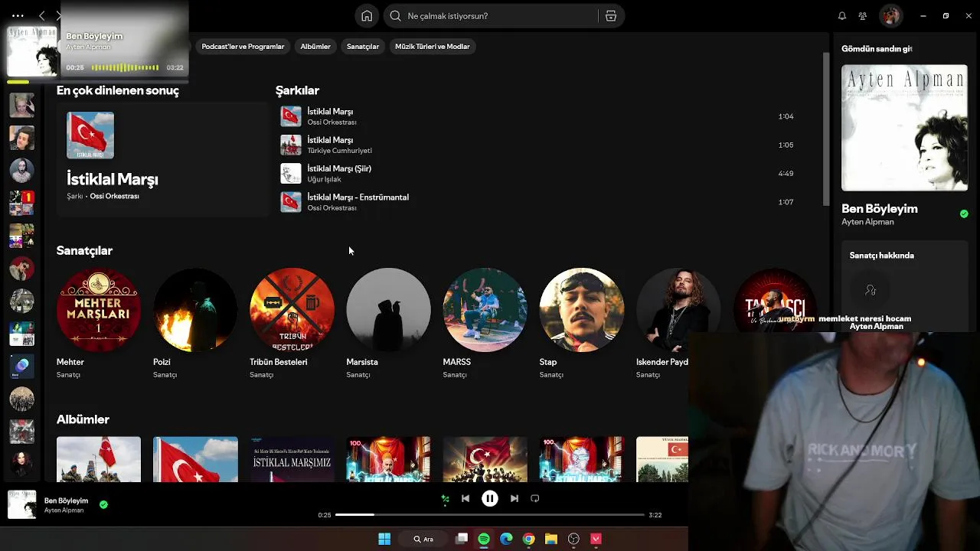Open the first album with soldiers and flag

pos(99,460)
